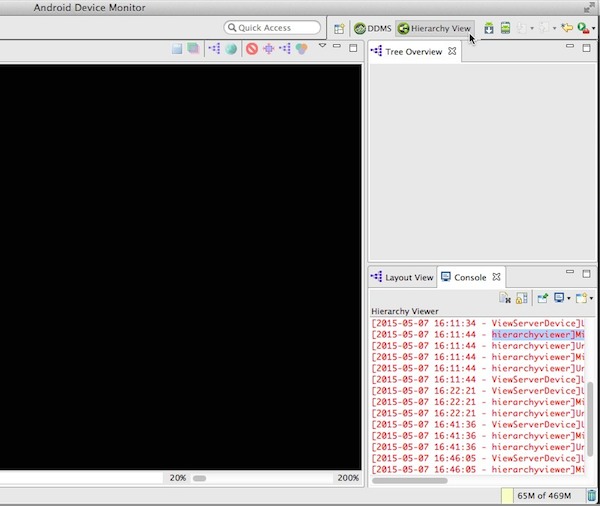Viewport: 600px width, 506px height.
Task: Switch to the DDMS perspective
Action: 372,28
